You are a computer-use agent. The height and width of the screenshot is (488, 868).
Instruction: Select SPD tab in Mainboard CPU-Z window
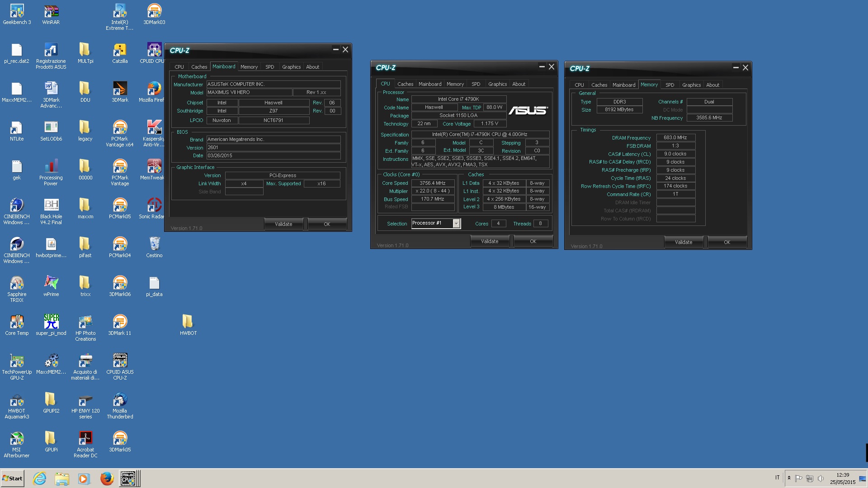270,67
